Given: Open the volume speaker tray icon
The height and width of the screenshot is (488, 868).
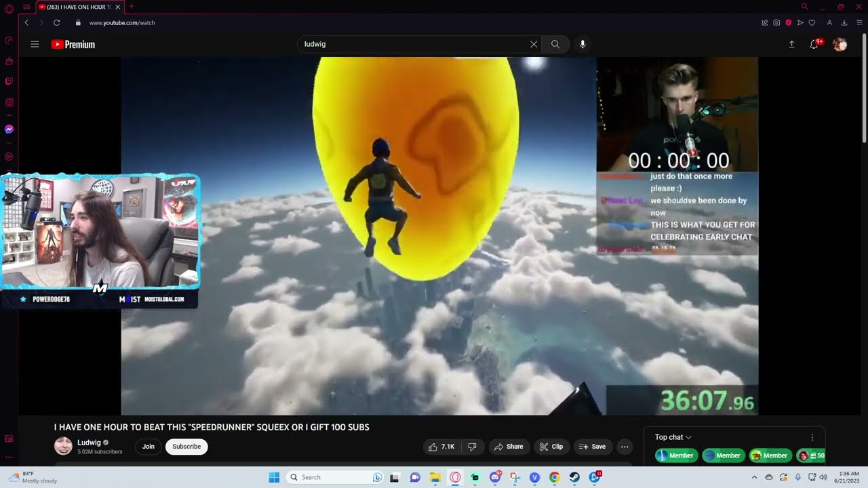Looking at the screenshot, I should pos(823,477).
